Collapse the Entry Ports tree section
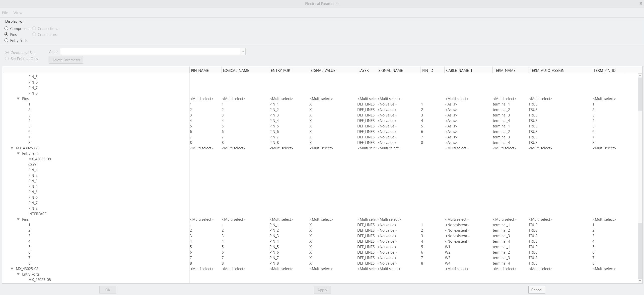Screen dimensions: 644x295 (18, 153)
